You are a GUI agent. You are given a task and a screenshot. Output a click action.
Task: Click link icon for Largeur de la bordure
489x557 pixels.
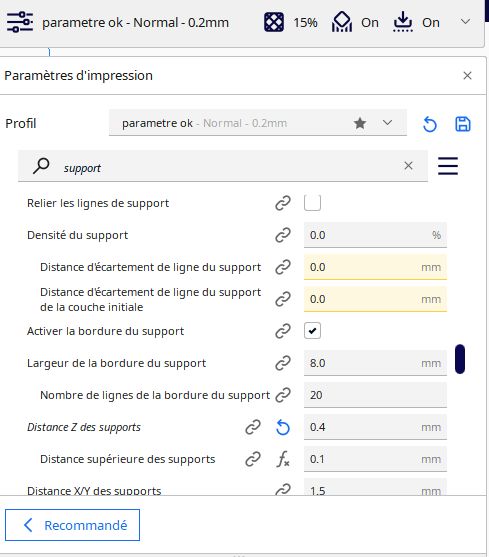[283, 363]
